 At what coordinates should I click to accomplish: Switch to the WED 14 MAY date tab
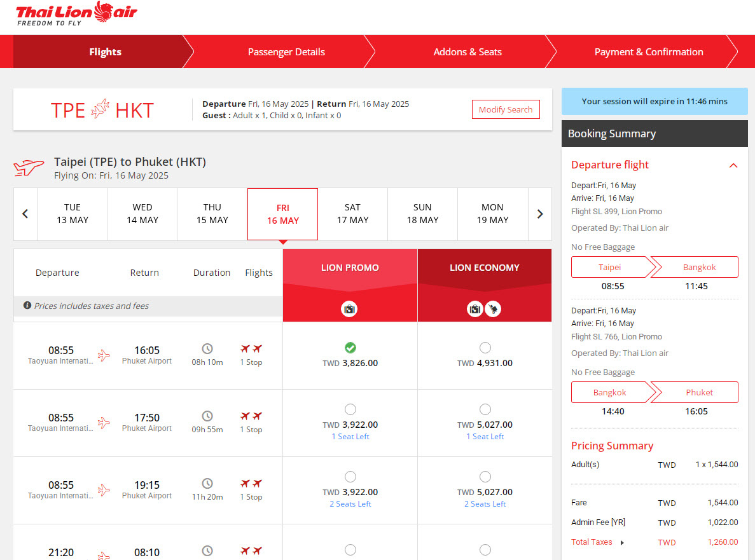142,214
